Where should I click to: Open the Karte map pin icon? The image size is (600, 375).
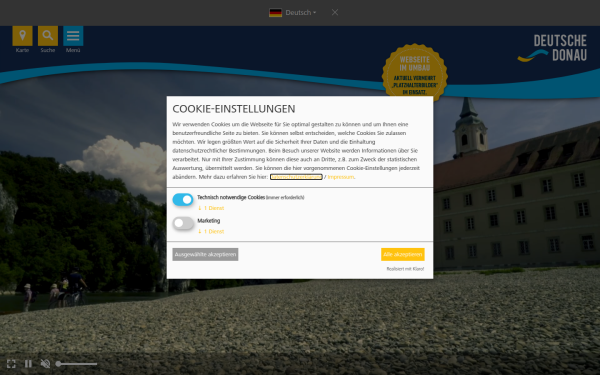click(22, 36)
